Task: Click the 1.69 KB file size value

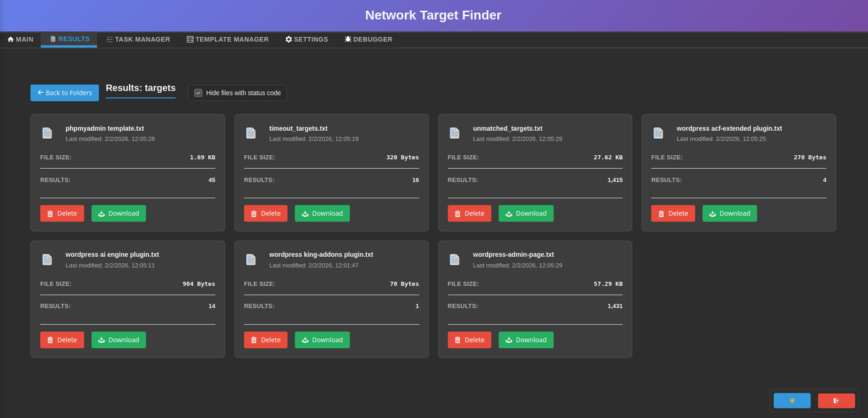Action: (203, 157)
